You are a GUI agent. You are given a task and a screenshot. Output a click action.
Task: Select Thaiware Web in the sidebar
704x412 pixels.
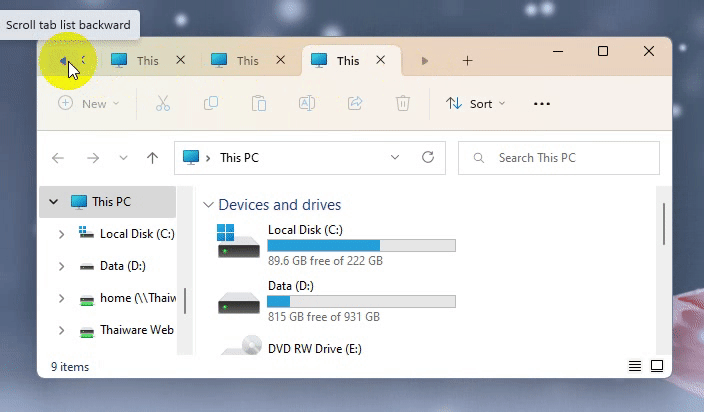point(136,330)
